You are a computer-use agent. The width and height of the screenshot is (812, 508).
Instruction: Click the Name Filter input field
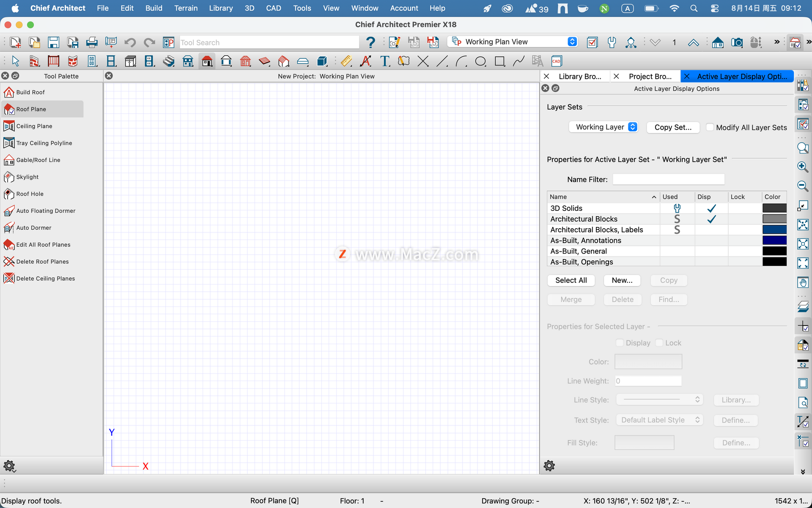(669, 179)
